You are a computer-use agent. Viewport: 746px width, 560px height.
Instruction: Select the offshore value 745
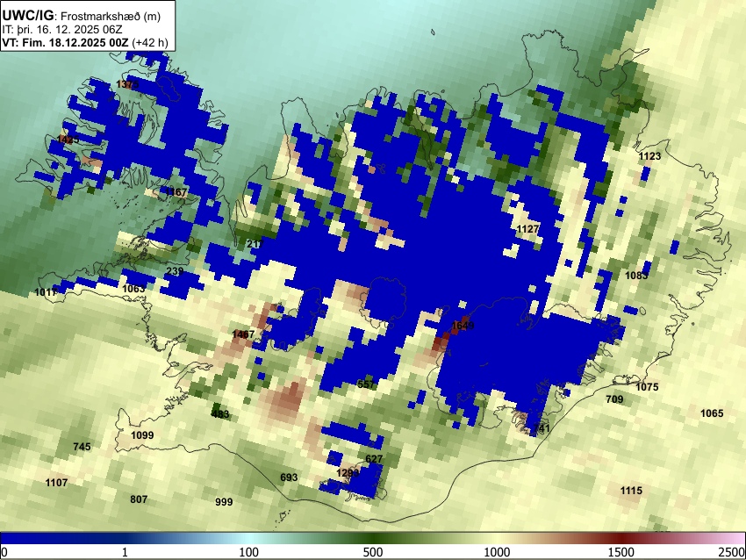pyautogui.click(x=82, y=447)
